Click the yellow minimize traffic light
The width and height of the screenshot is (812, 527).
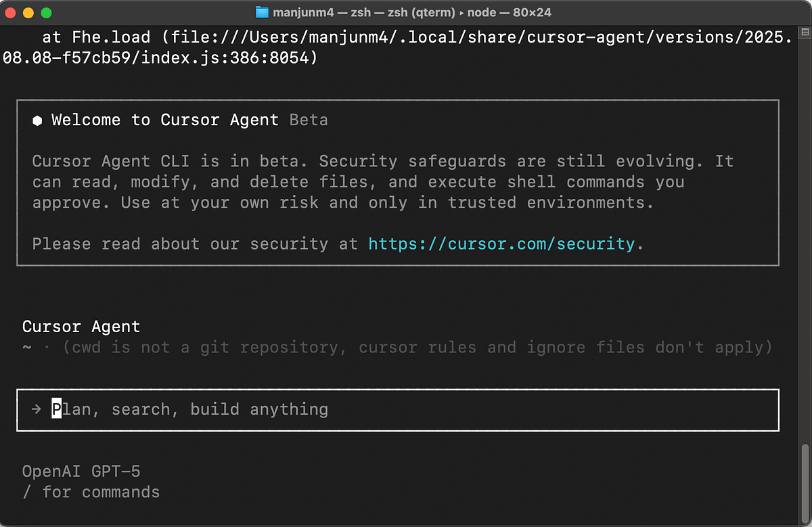(28, 12)
